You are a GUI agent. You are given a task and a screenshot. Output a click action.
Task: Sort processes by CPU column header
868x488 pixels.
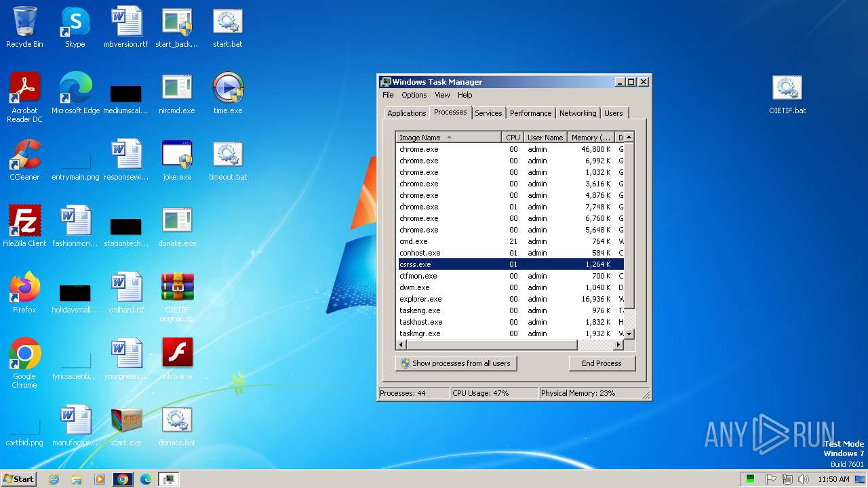[512, 138]
